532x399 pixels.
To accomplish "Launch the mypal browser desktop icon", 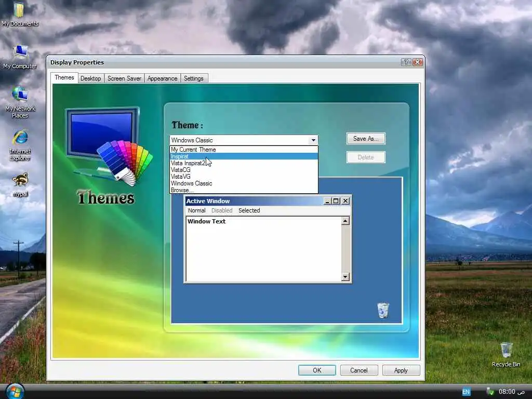I will 20,185.
